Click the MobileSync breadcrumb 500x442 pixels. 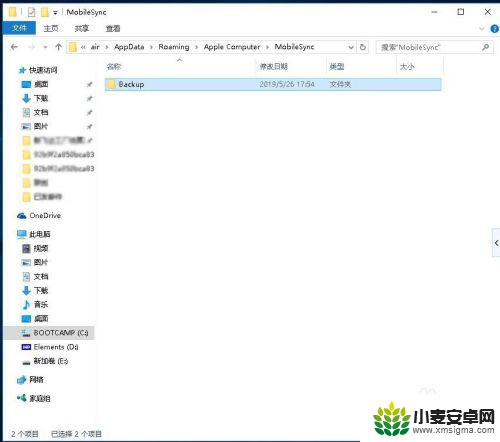click(294, 47)
